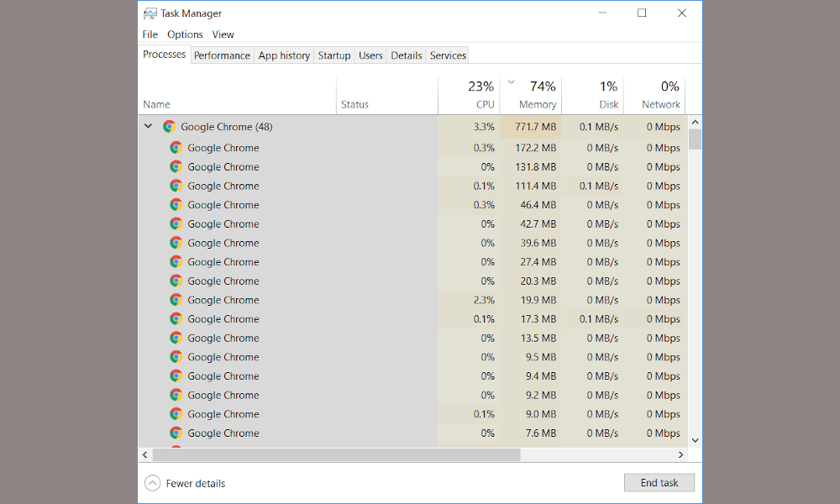
Task: Click the 19.9 MB memory value
Action: (538, 300)
